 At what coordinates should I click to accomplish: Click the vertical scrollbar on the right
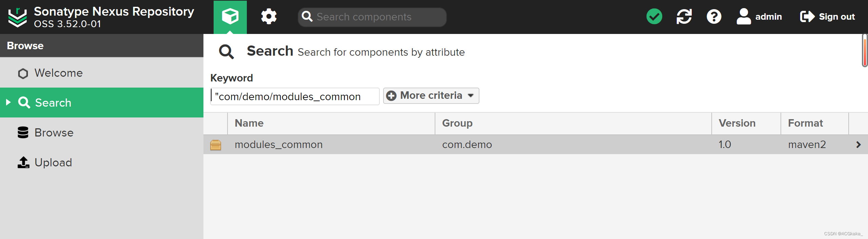click(865, 51)
